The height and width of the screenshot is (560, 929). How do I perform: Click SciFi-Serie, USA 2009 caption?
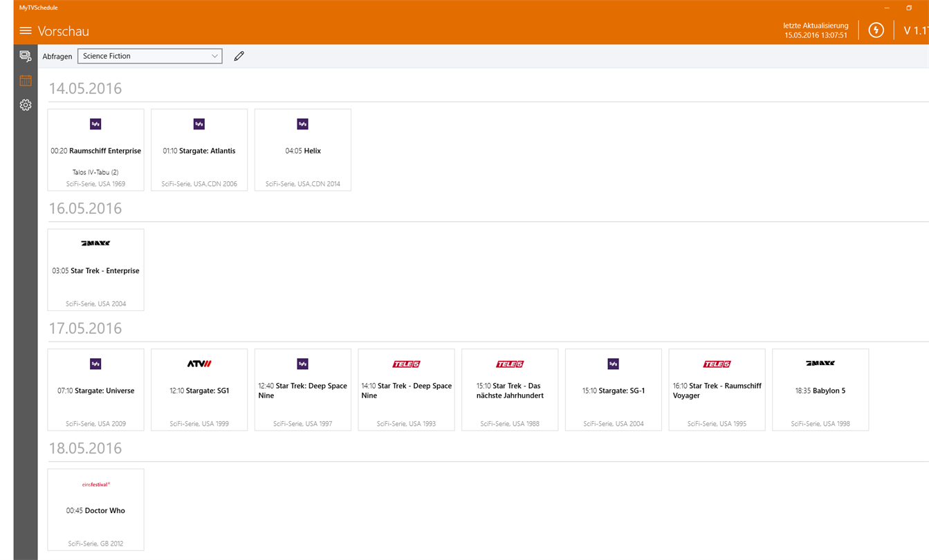[x=95, y=424]
